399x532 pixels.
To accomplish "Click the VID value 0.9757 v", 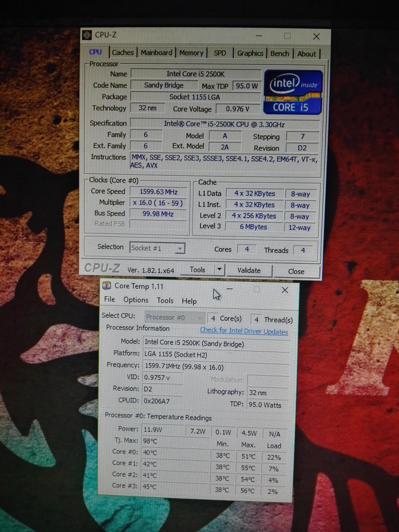I will (x=163, y=378).
